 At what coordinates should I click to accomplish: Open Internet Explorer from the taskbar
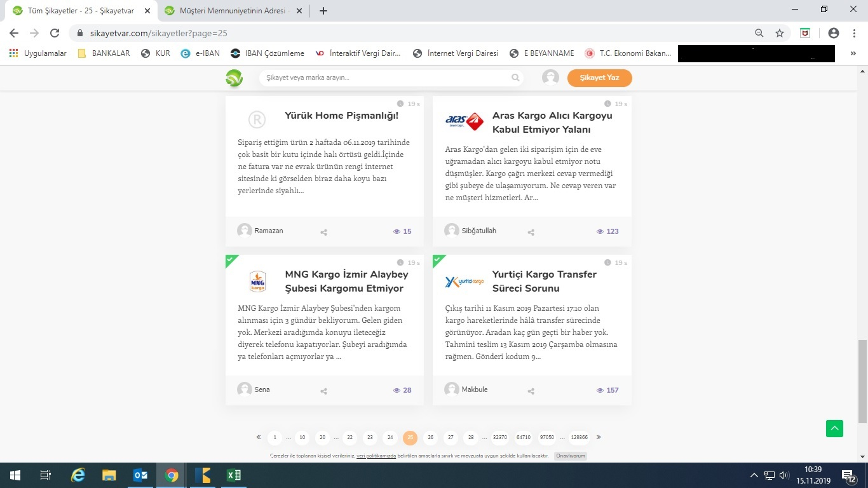78,475
